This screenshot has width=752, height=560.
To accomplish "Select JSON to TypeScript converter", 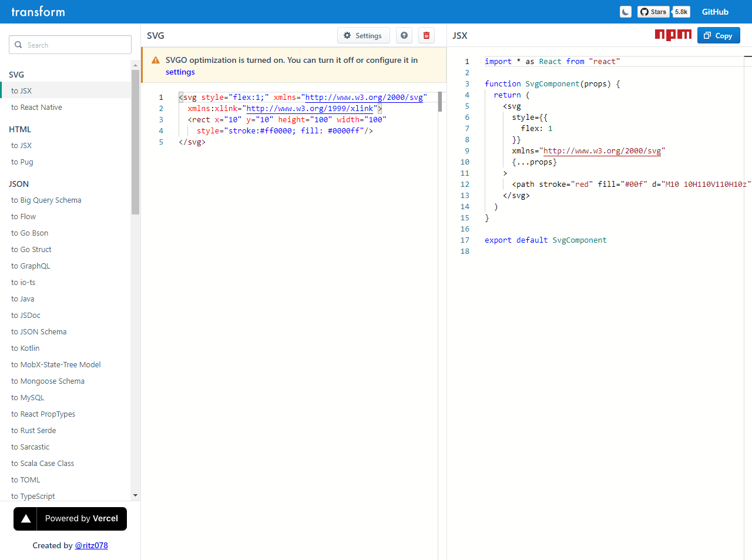I will [x=33, y=497].
